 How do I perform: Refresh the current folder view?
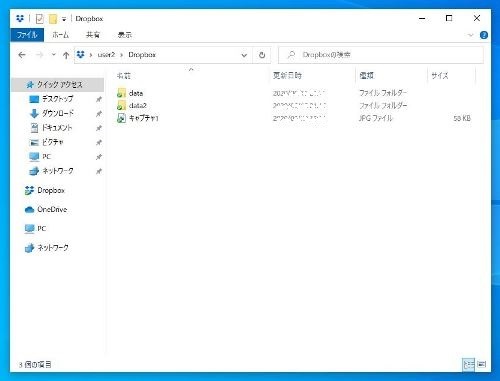(262, 55)
